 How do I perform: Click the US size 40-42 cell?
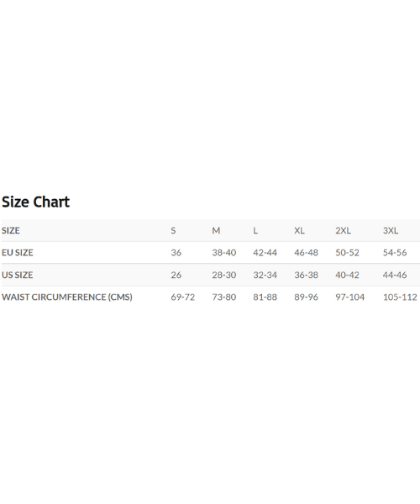347,275
